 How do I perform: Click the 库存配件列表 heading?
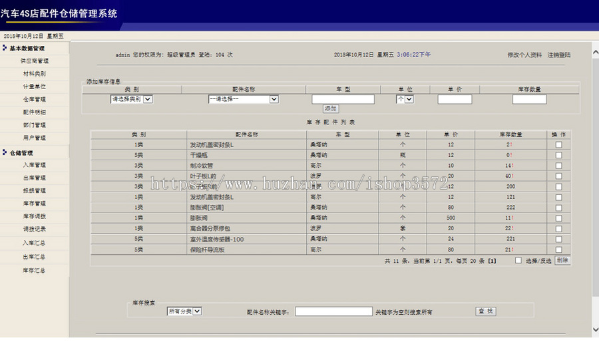[330, 122]
